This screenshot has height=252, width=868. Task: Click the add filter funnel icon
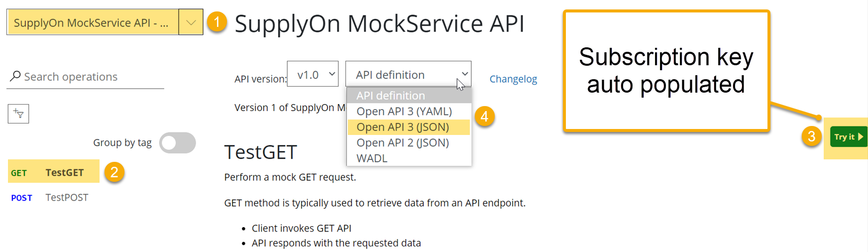[18, 114]
